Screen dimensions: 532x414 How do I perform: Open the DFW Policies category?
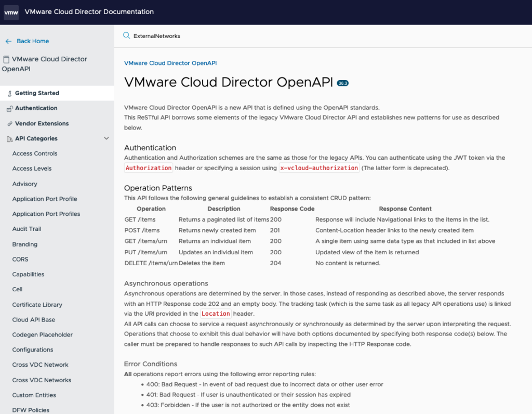[31, 410]
